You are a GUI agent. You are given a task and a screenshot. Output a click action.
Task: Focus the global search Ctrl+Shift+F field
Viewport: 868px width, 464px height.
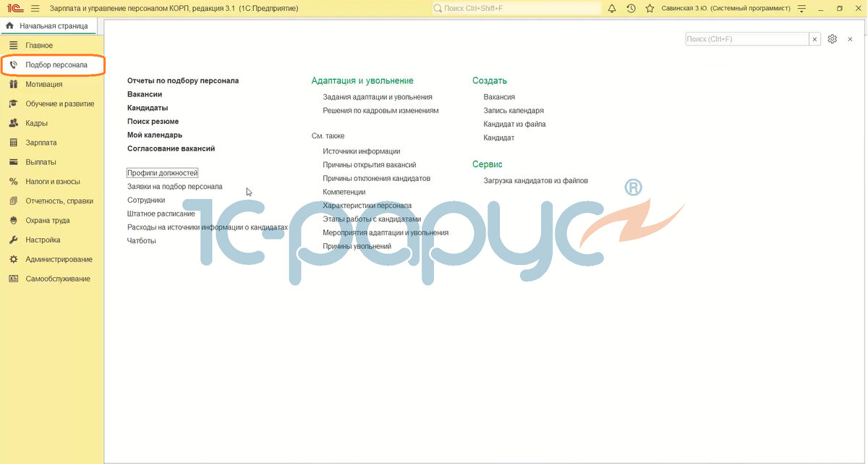(x=516, y=8)
